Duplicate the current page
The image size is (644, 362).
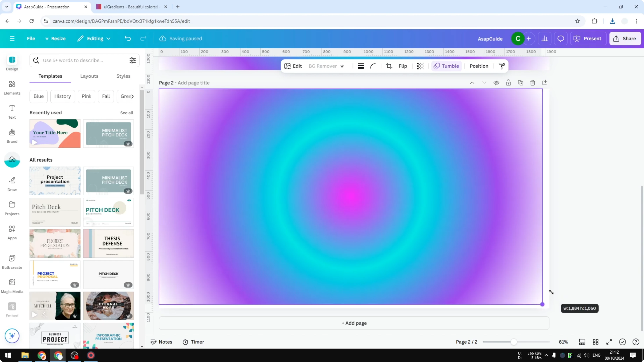520,83
